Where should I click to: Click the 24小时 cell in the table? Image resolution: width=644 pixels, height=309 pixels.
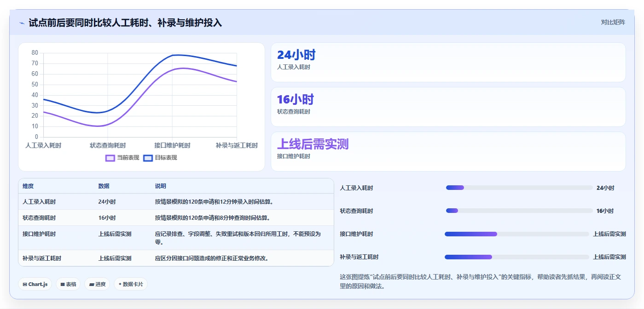tap(107, 202)
